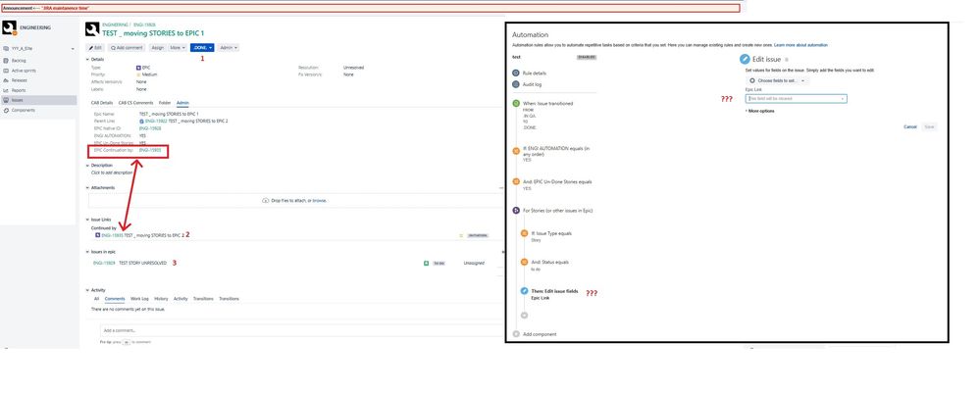
Task: Click the small icon right of Edit issue heading
Action: tap(786, 60)
